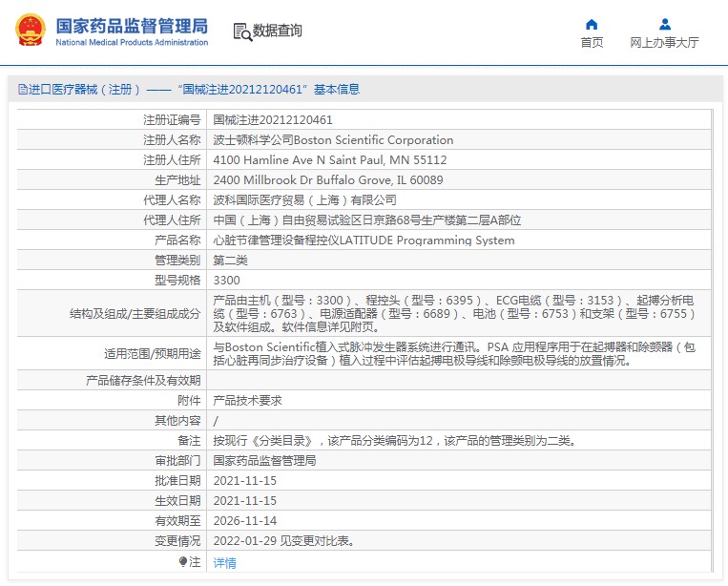Click the 生效日期 row label

(x=177, y=500)
